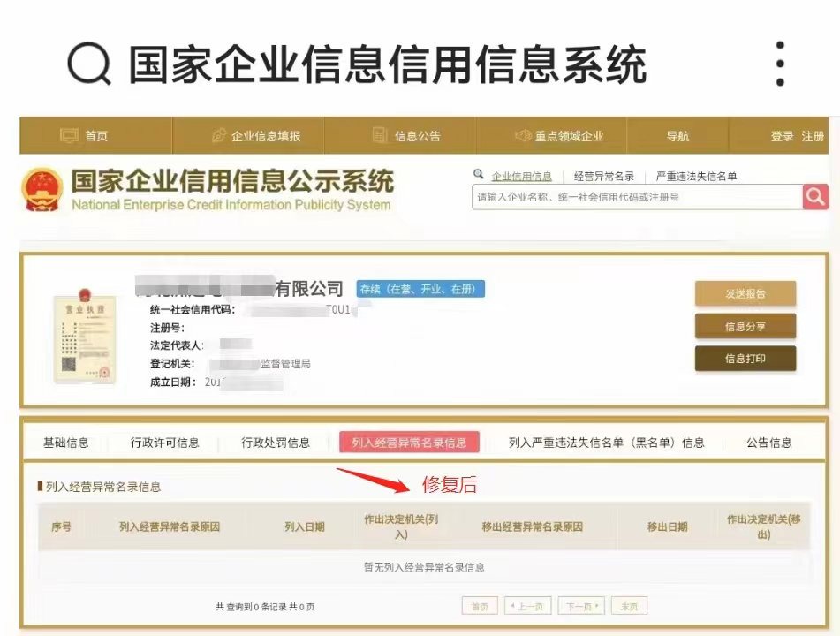Click the 下一页 pagination button
This screenshot has width=840, height=636.
coord(581,606)
